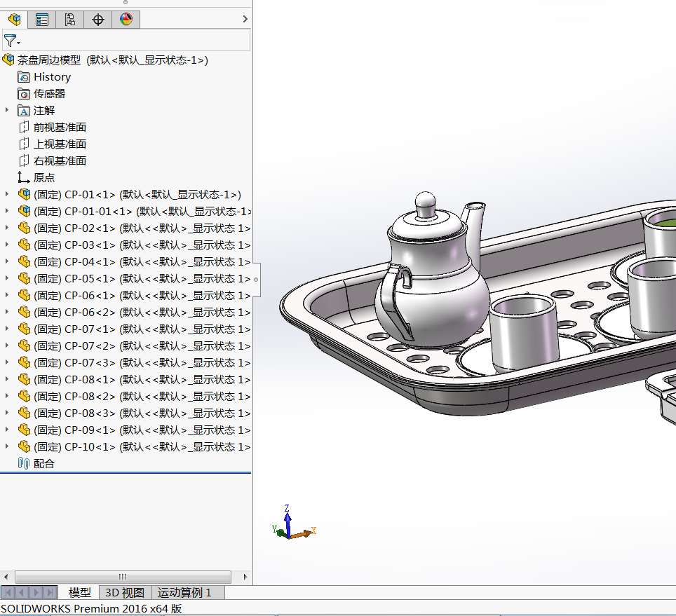Open the History folder in tree
Viewport: 676px width, 616px height.
coord(52,76)
